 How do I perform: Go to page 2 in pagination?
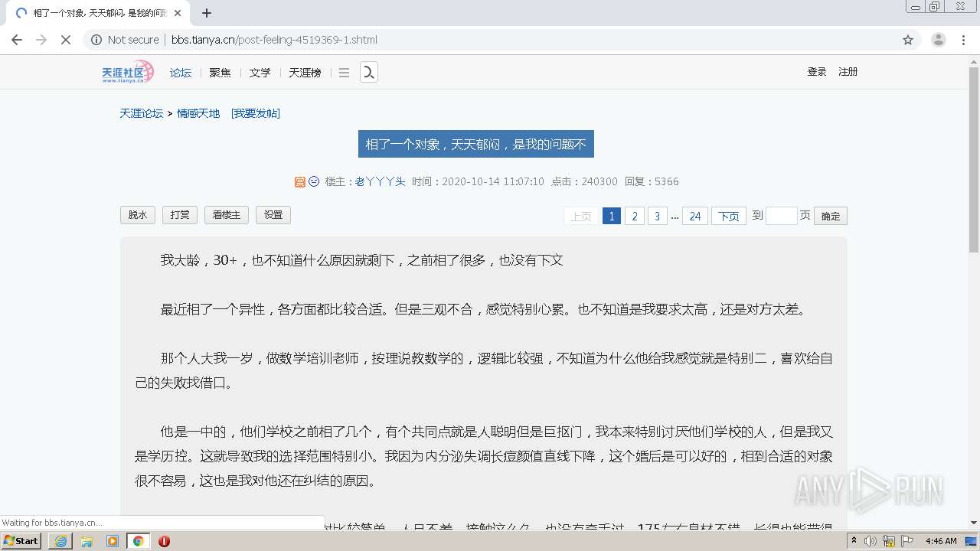[x=634, y=217]
